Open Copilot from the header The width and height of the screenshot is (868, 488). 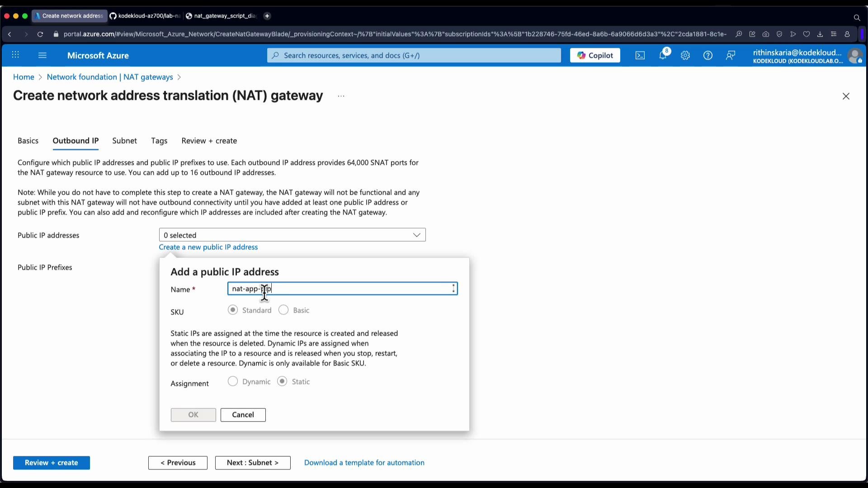(595, 56)
